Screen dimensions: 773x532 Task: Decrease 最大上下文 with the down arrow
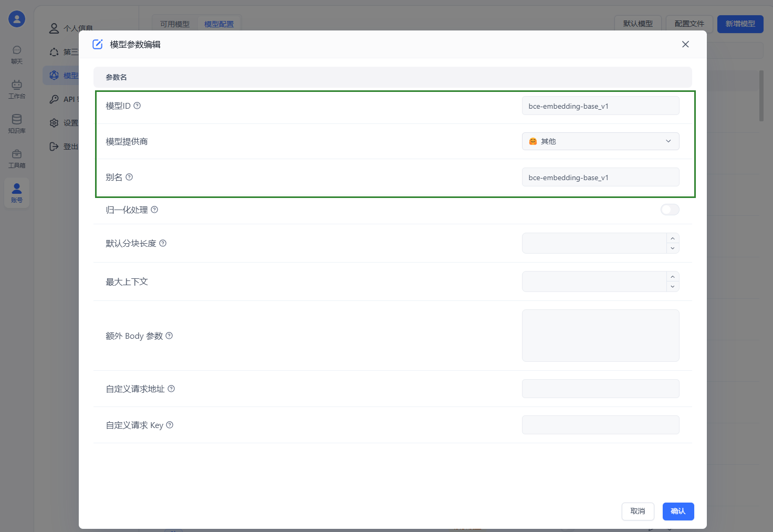[673, 287]
